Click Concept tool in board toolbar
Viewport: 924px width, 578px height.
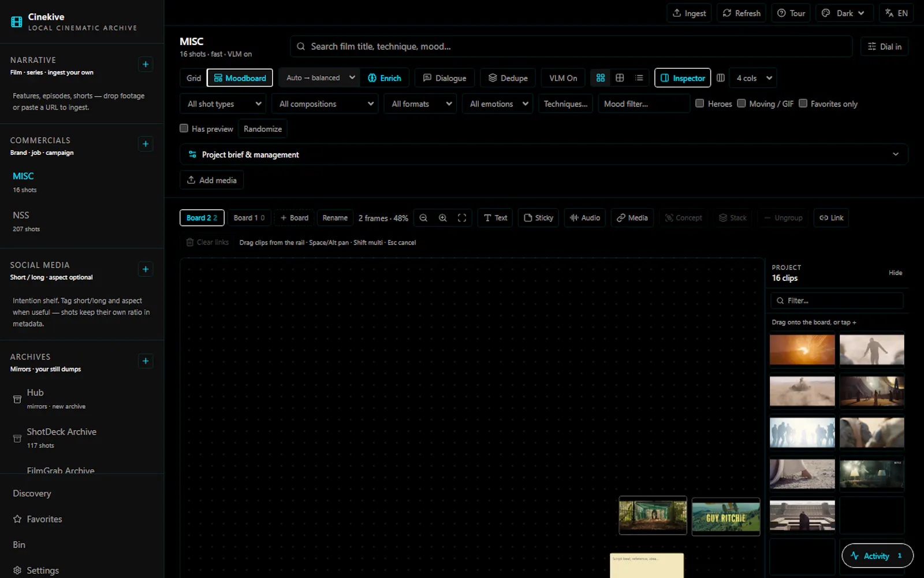coord(683,218)
